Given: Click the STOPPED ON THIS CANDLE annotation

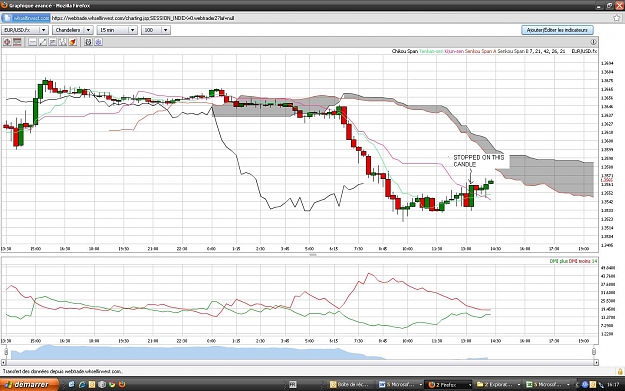Looking at the screenshot, I should point(478,161).
